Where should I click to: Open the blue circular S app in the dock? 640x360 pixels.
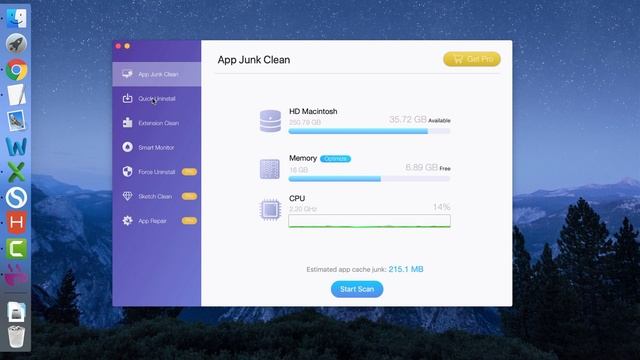(x=16, y=198)
